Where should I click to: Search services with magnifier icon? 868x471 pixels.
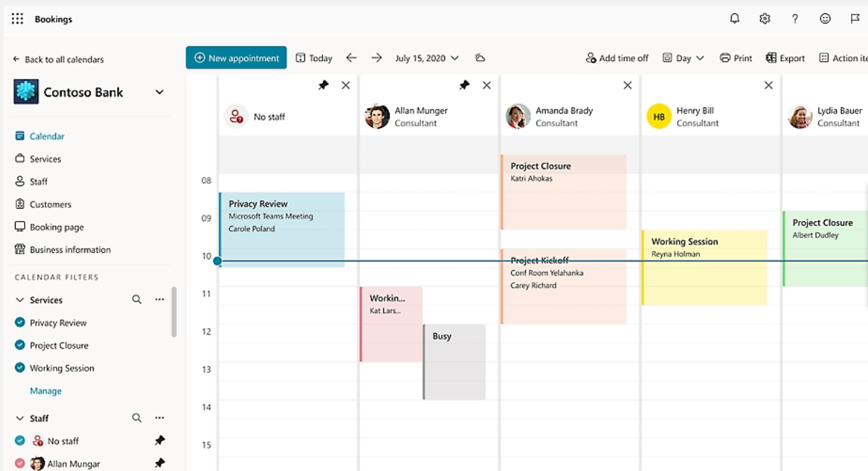pyautogui.click(x=136, y=300)
